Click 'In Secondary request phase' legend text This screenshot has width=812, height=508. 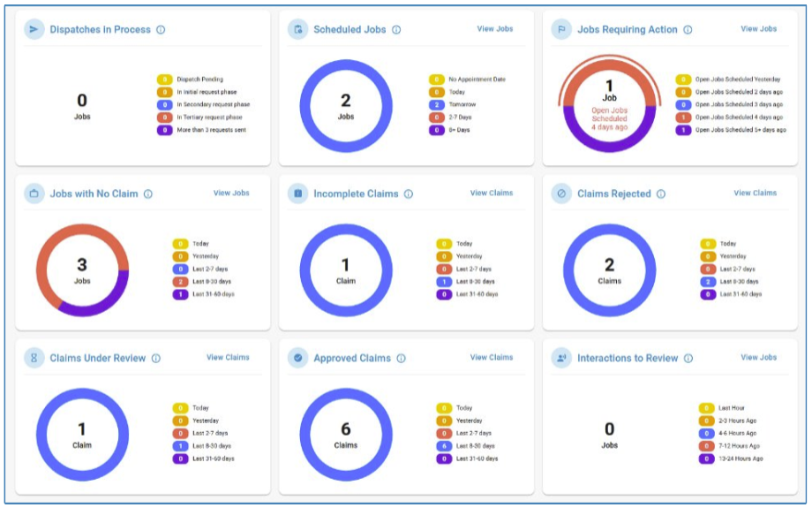click(x=214, y=105)
